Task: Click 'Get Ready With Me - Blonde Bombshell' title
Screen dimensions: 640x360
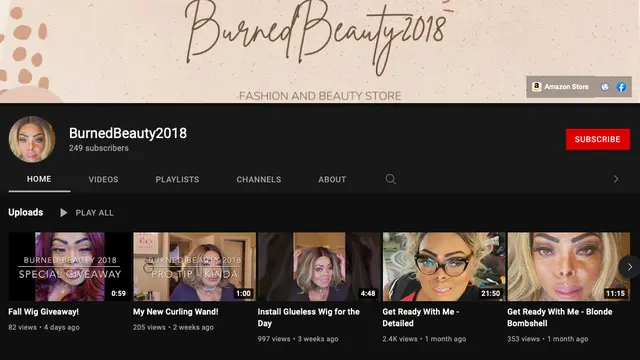Action: 560,318
